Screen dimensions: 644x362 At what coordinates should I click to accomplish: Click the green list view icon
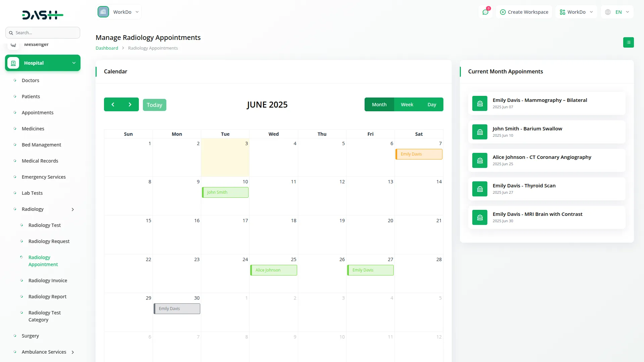[628, 43]
